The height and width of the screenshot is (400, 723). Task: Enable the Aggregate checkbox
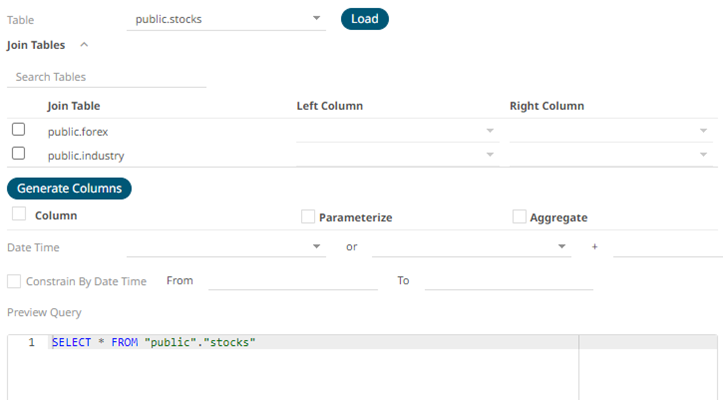point(519,217)
